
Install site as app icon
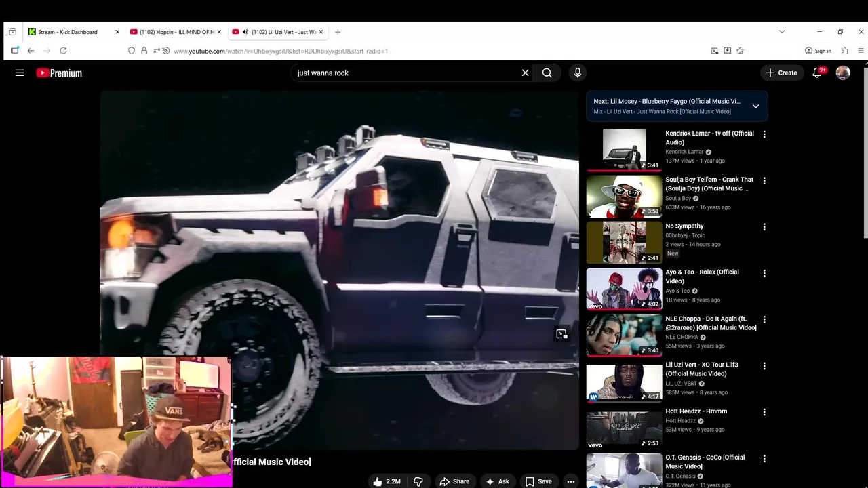727,51
